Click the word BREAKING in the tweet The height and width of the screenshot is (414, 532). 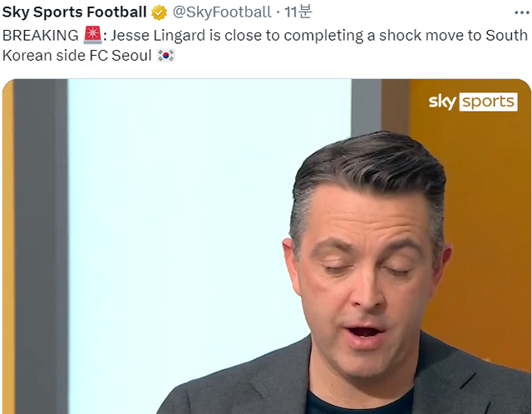pos(41,35)
